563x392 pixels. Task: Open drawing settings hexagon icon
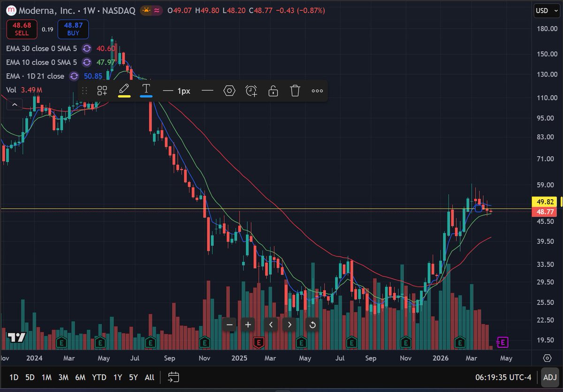(229, 91)
